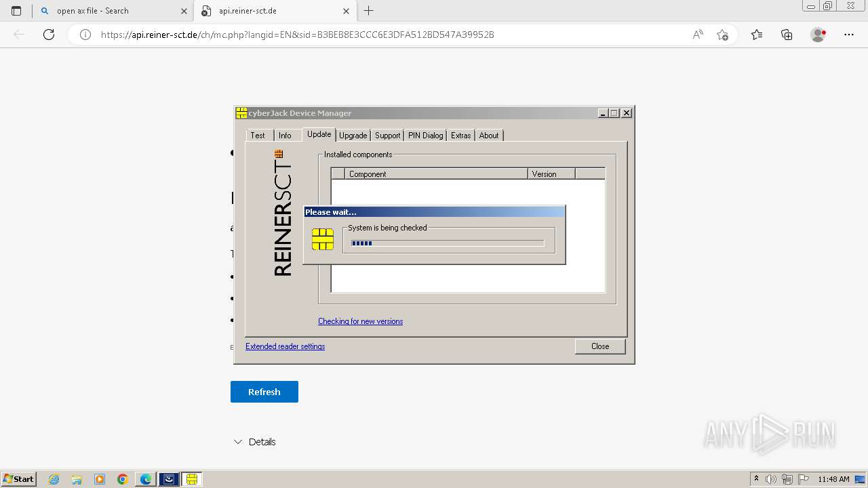Screen dimensions: 868x488
Task: Open the PIN Dialog tab
Action: [x=425, y=136]
